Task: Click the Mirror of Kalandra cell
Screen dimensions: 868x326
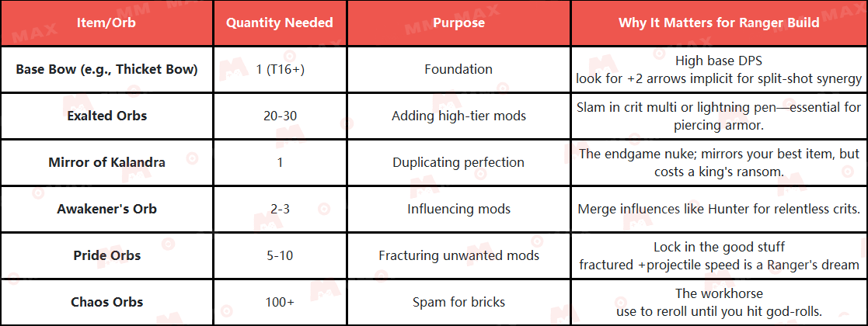Action: (x=106, y=162)
